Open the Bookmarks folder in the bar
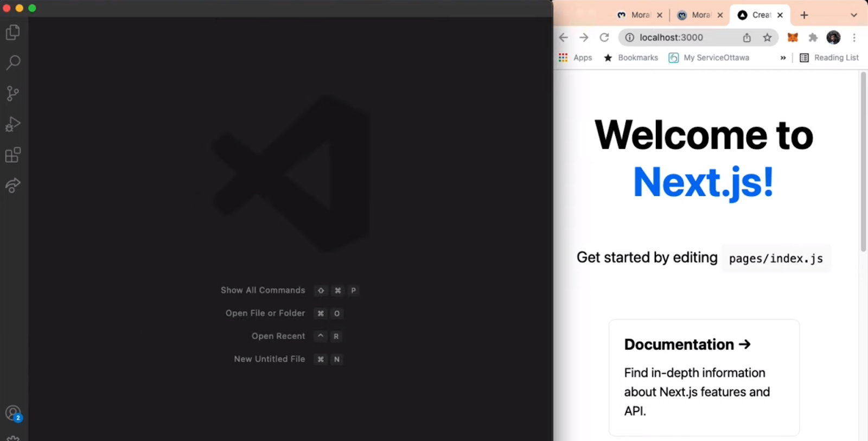Screen dimensions: 868x441 (x=631, y=57)
